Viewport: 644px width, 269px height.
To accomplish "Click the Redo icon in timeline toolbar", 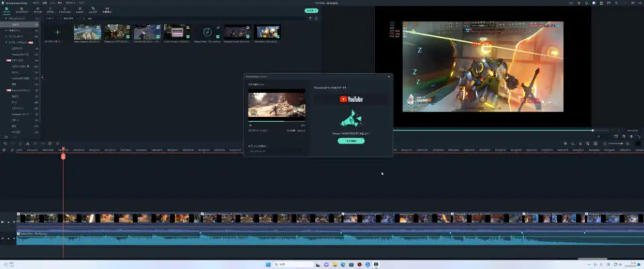I will [x=13, y=143].
